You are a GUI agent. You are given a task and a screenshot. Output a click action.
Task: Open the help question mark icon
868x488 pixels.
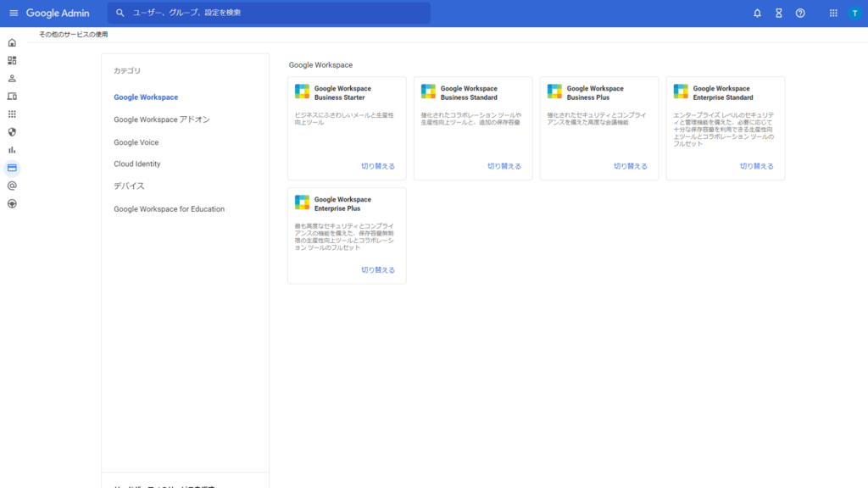(x=800, y=14)
